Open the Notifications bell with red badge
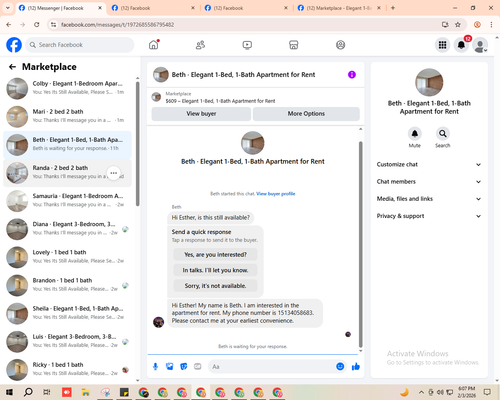The width and height of the screenshot is (500, 400). (461, 45)
